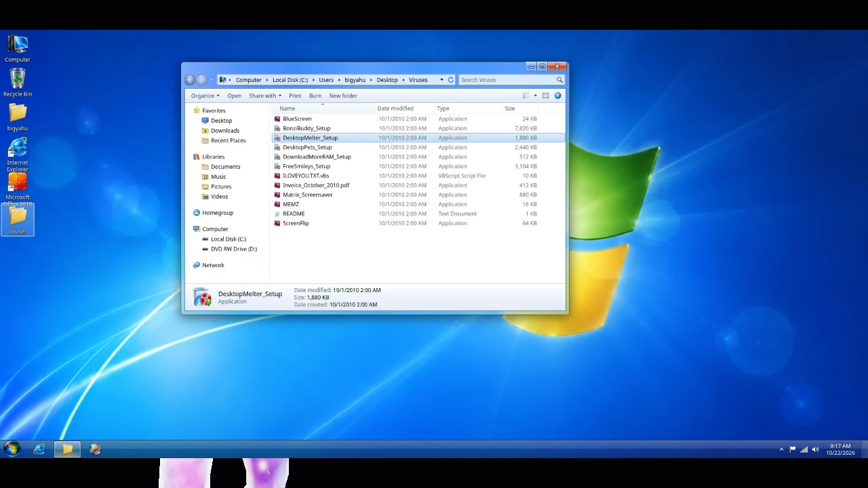
Task: Expand the view options arrow beside the view icon
Action: (535, 96)
